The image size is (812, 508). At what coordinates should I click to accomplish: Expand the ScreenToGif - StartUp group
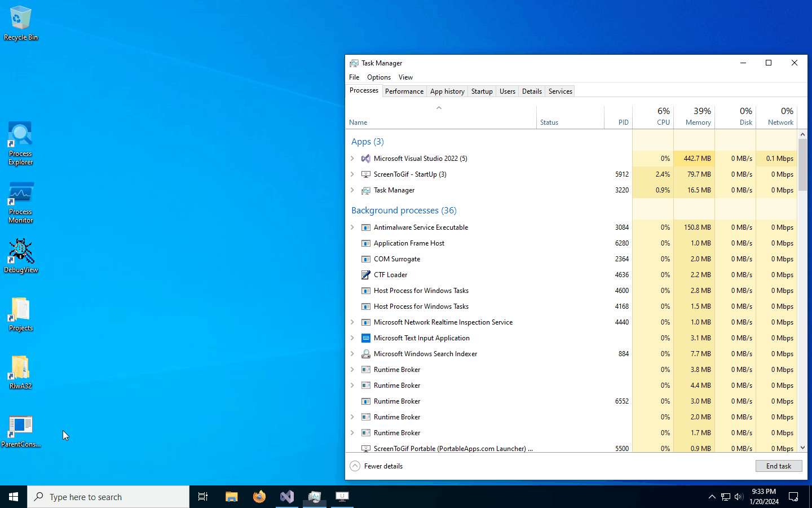352,174
